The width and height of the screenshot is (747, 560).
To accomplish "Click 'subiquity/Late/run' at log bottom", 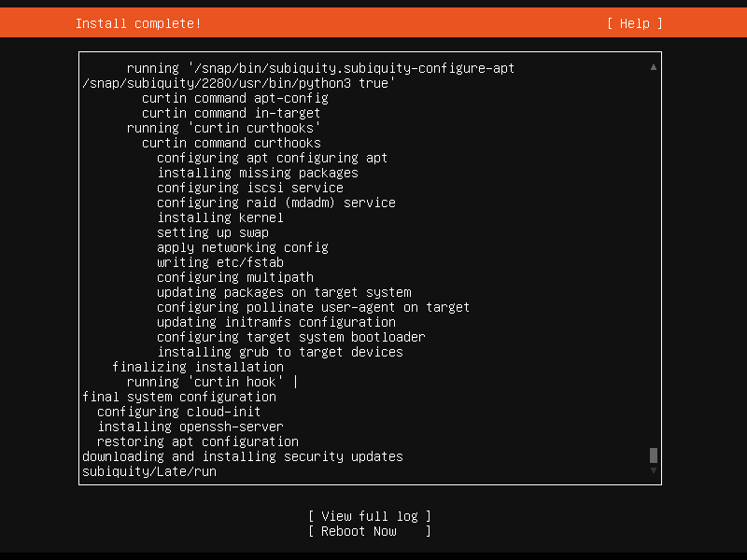I will 149,471.
